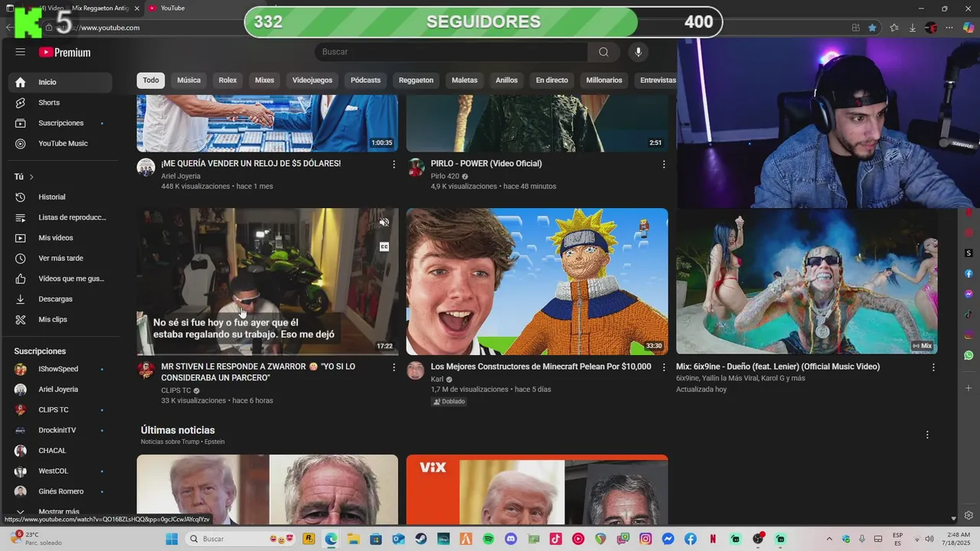
Task: Open options menu for PIRLO - POWER video
Action: 664,165
